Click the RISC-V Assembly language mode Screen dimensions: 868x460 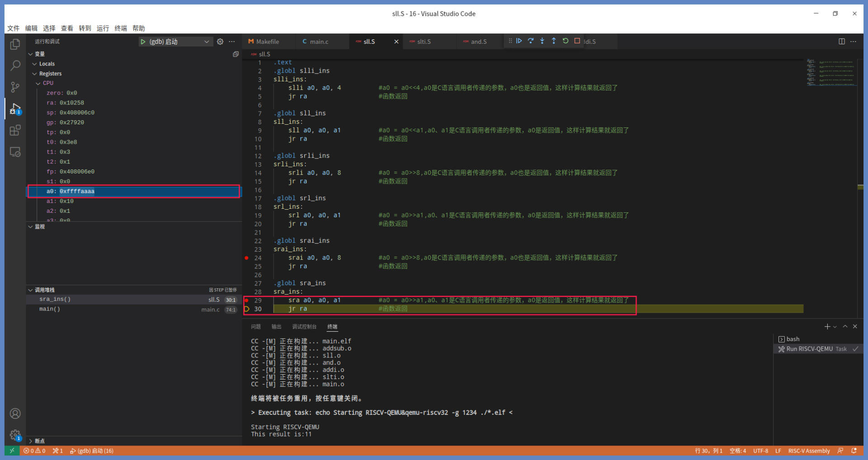tap(809, 451)
